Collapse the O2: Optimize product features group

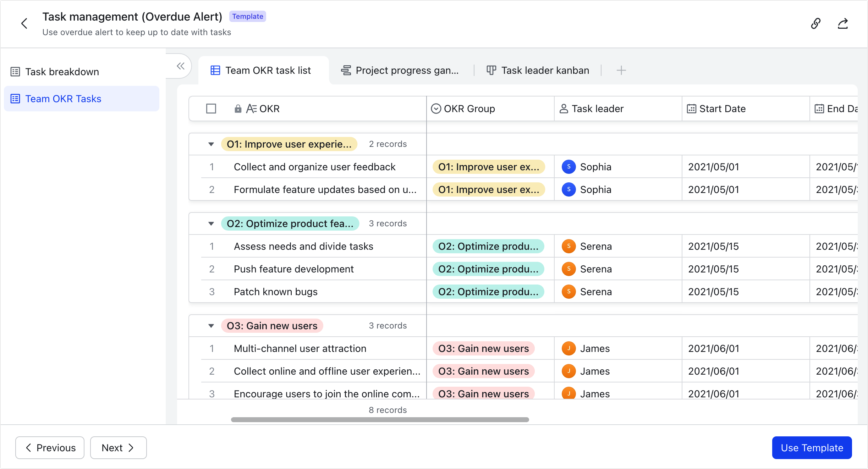pos(211,224)
